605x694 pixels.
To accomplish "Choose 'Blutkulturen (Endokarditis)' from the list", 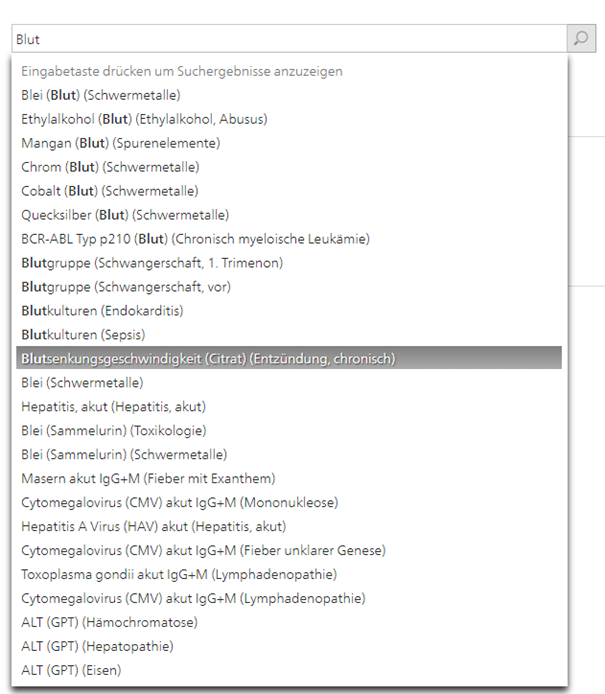I will (x=102, y=311).
